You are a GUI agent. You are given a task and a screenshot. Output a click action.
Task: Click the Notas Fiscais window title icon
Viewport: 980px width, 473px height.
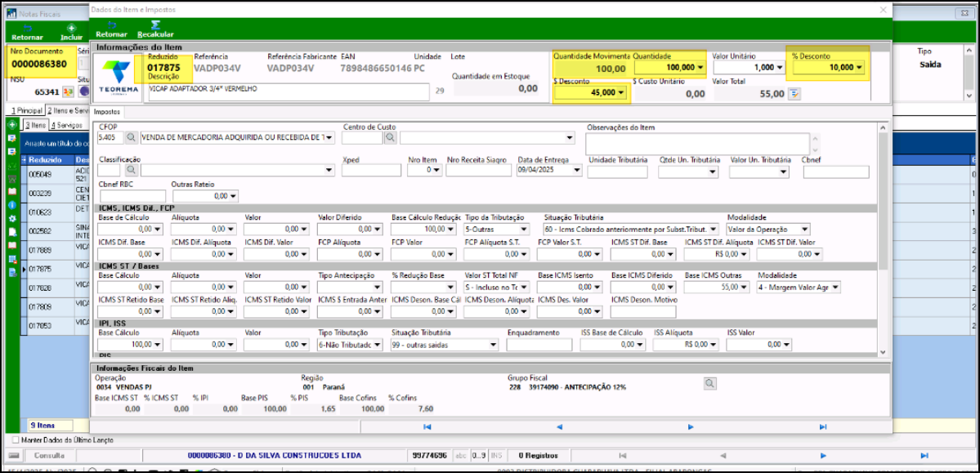tap(11, 13)
